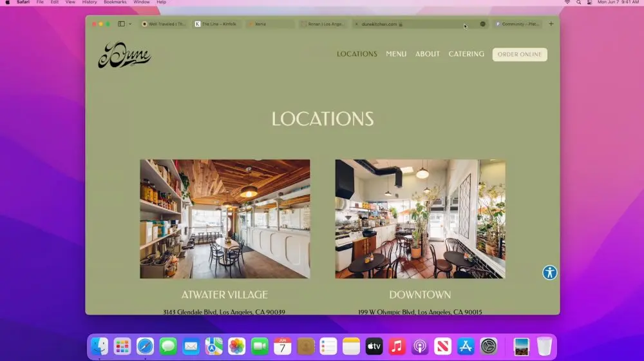Image resolution: width=644 pixels, height=361 pixels.
Task: Open a new tab with plus button
Action: [551, 24]
